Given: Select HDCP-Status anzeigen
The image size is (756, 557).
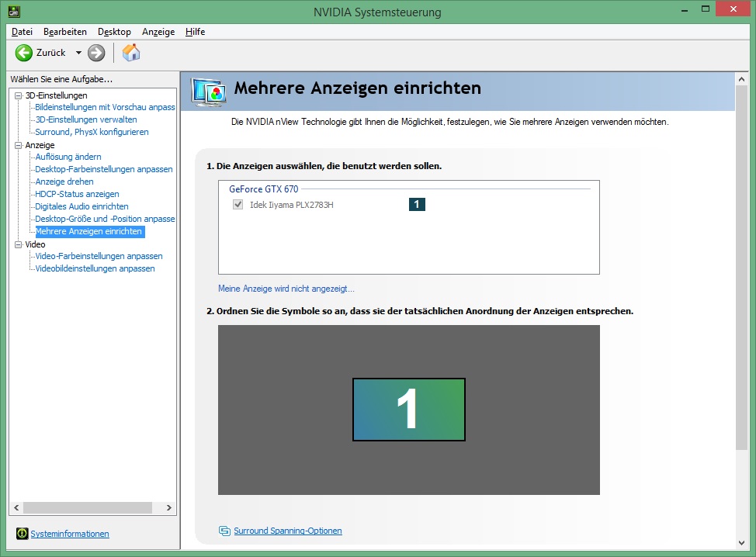Looking at the screenshot, I should pos(77,194).
